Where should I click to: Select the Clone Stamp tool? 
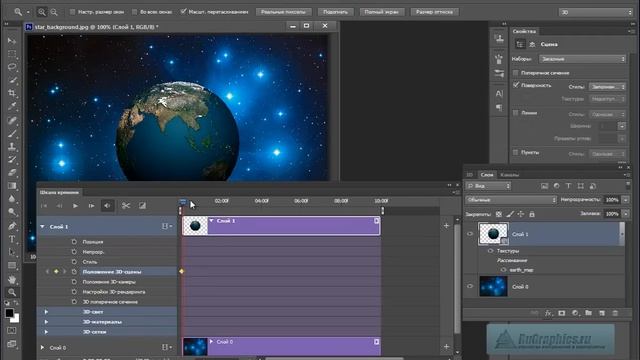pyautogui.click(x=12, y=146)
